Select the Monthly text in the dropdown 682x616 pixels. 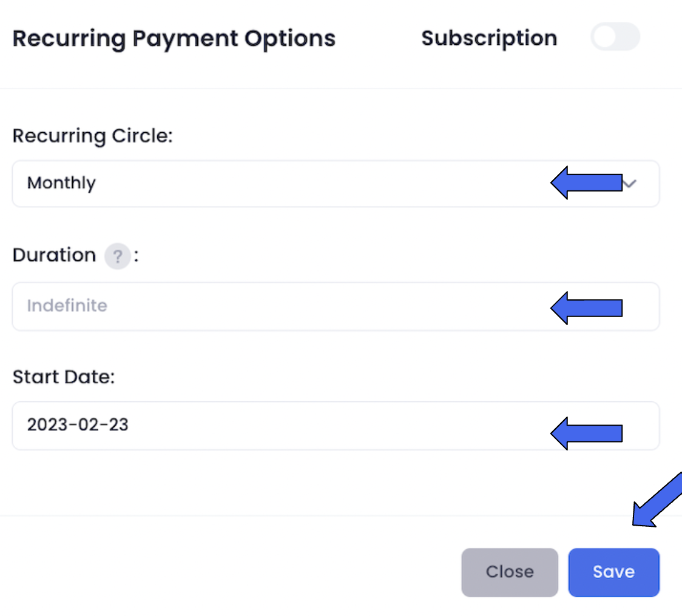click(61, 183)
